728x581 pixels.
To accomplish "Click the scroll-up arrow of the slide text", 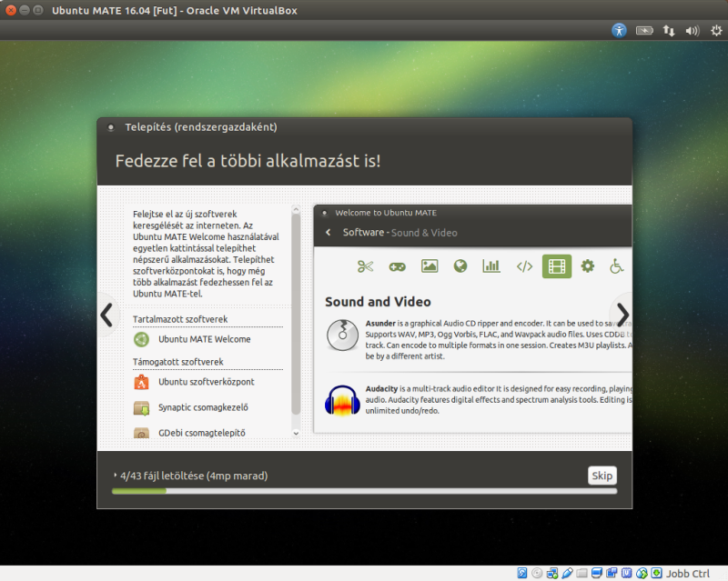I will pyautogui.click(x=296, y=210).
